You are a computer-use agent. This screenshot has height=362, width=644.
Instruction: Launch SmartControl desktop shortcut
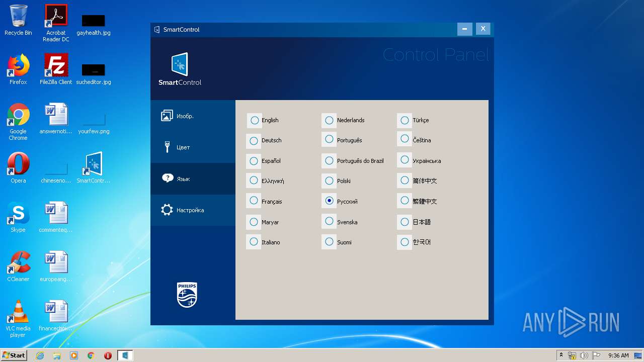[94, 168]
